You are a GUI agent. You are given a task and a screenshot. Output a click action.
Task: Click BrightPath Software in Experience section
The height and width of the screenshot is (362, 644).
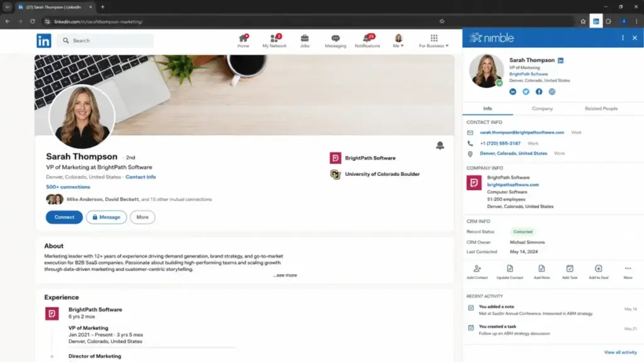click(x=96, y=309)
